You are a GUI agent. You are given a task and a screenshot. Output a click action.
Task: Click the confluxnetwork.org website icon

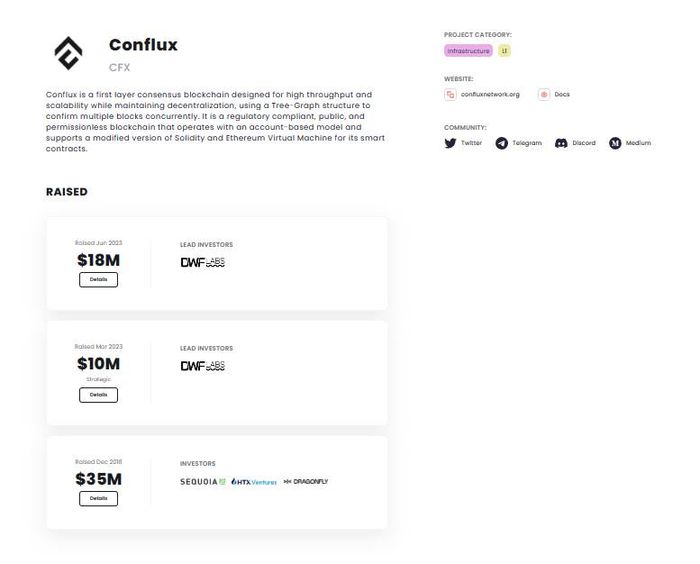[x=450, y=95]
